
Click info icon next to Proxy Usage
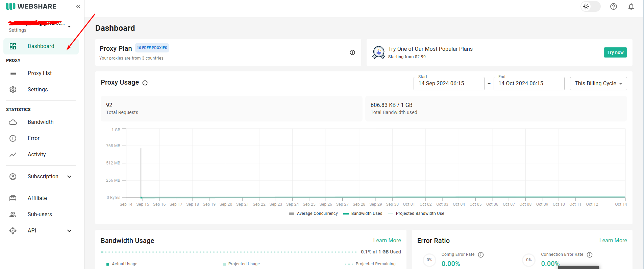point(145,83)
